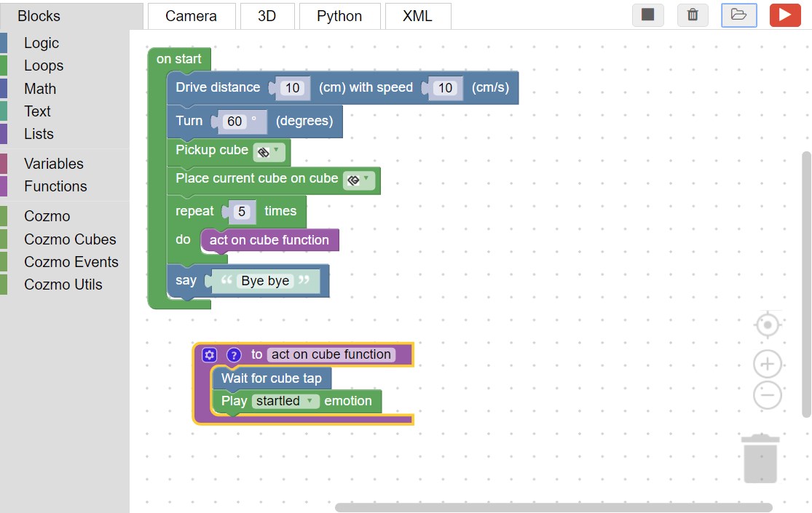Open function settings gear on purple block

point(210,355)
